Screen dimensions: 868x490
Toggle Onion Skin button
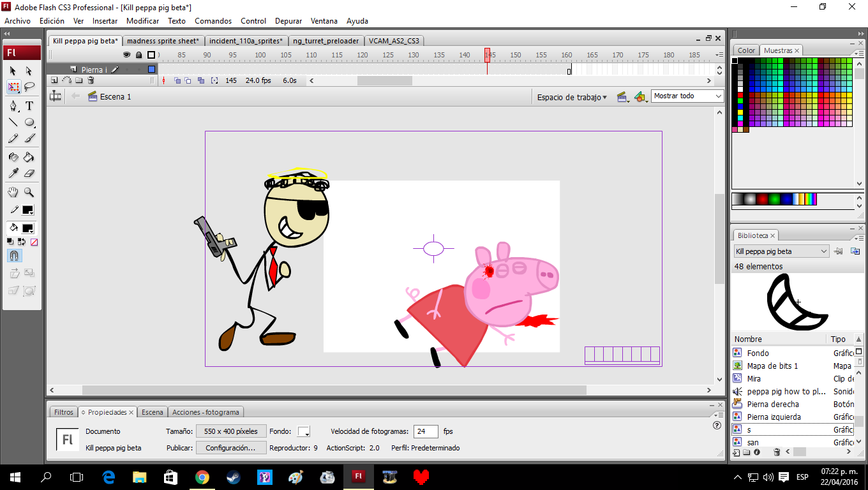pos(177,80)
